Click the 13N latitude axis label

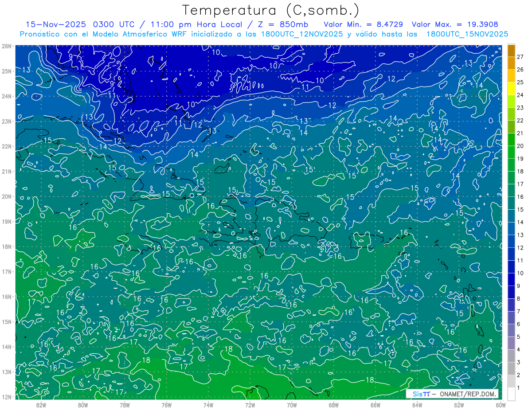(x=6, y=372)
